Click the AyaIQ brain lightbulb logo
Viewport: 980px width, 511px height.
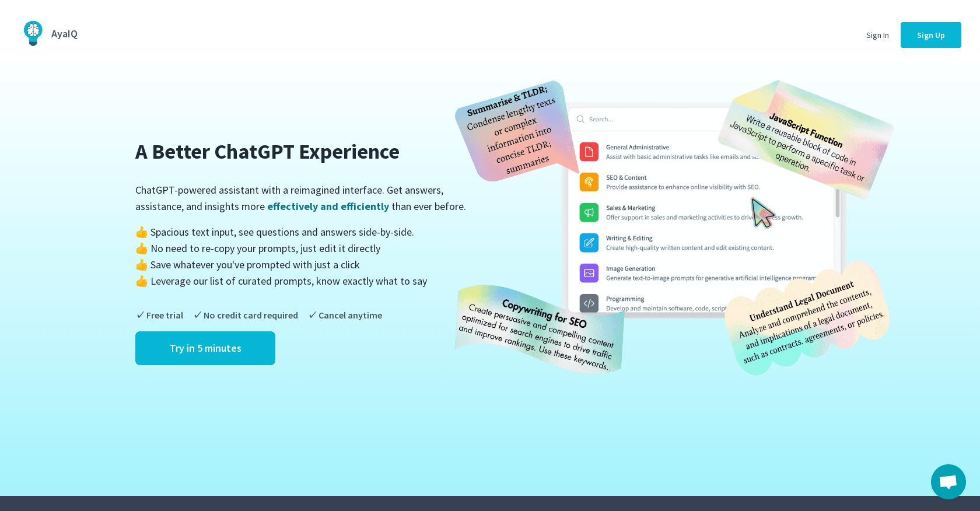tap(33, 33)
